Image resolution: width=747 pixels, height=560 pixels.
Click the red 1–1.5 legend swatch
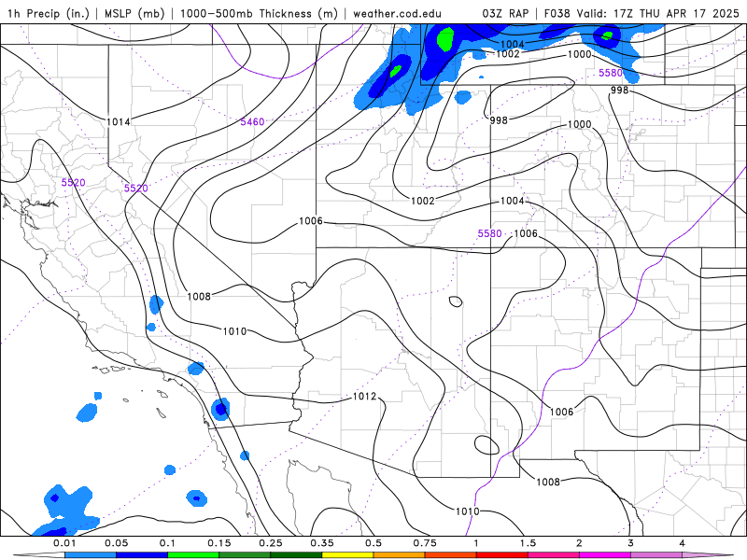(x=502, y=555)
